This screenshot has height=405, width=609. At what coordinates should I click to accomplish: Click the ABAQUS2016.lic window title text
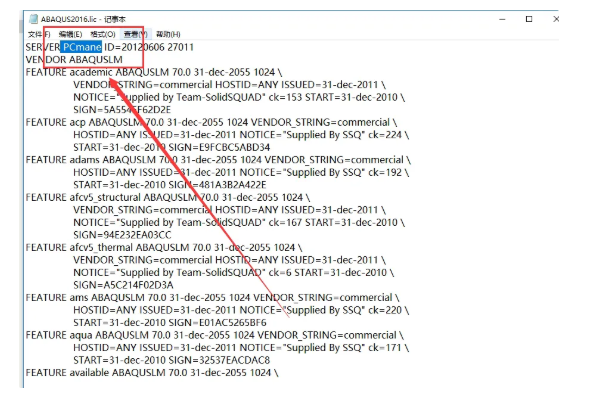coord(83,19)
